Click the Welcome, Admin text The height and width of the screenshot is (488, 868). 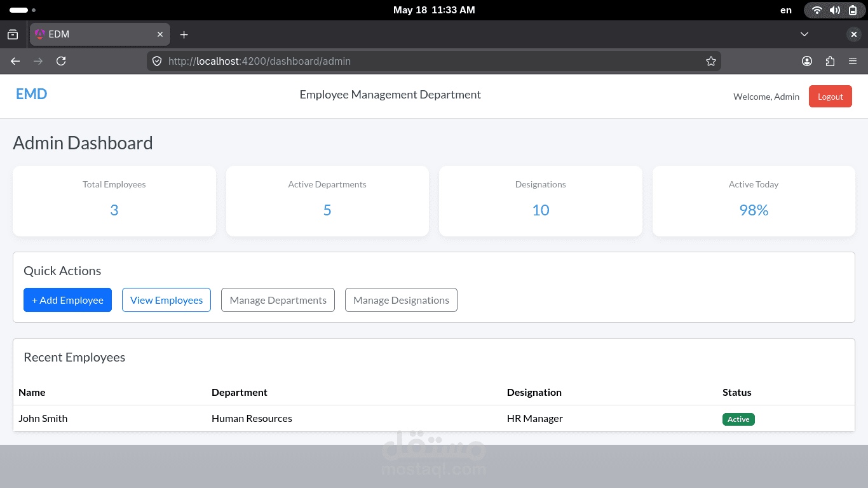[766, 97]
